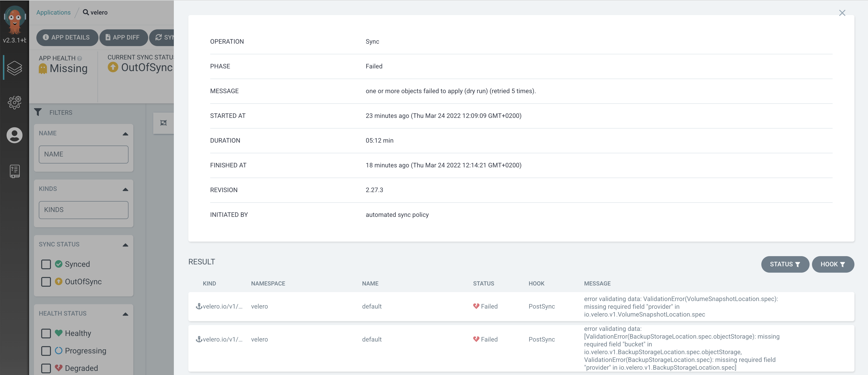
Task: Open the Documentation sidebar icon
Action: [15, 171]
